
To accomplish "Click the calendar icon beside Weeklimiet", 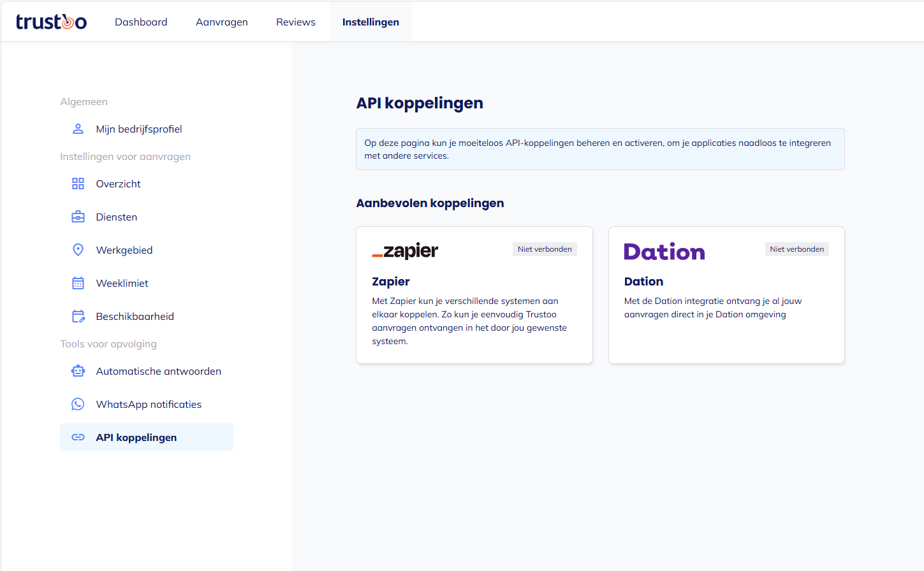I will (78, 283).
